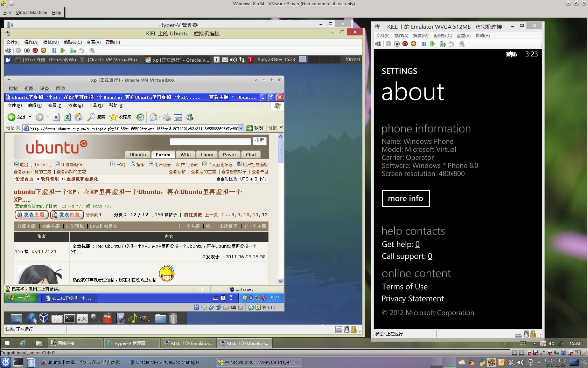Click IE Print icon
Screen dimensions: 588x368
tap(167, 117)
